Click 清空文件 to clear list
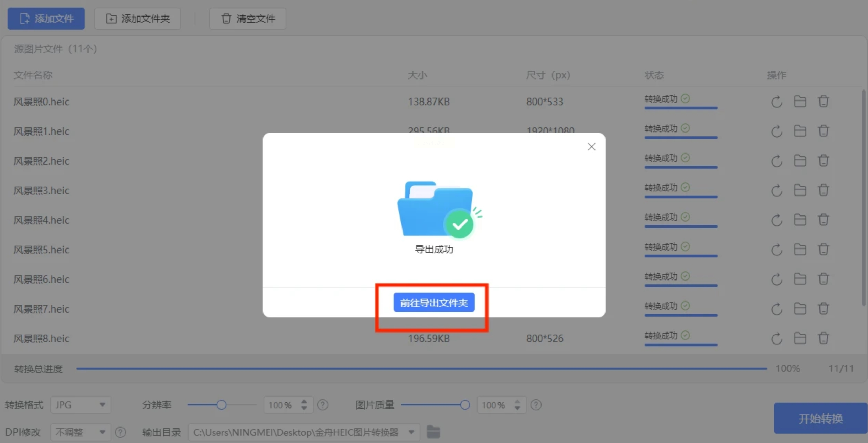This screenshot has height=443, width=868. tap(247, 19)
